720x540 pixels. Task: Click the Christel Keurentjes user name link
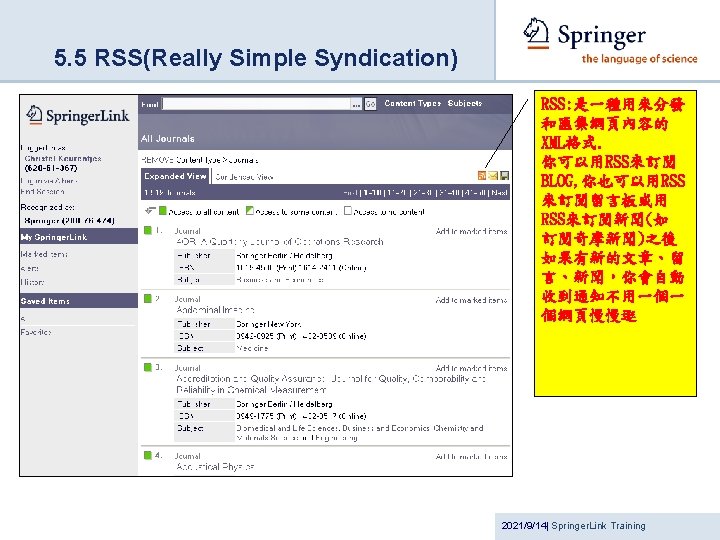pyautogui.click(x=63, y=158)
